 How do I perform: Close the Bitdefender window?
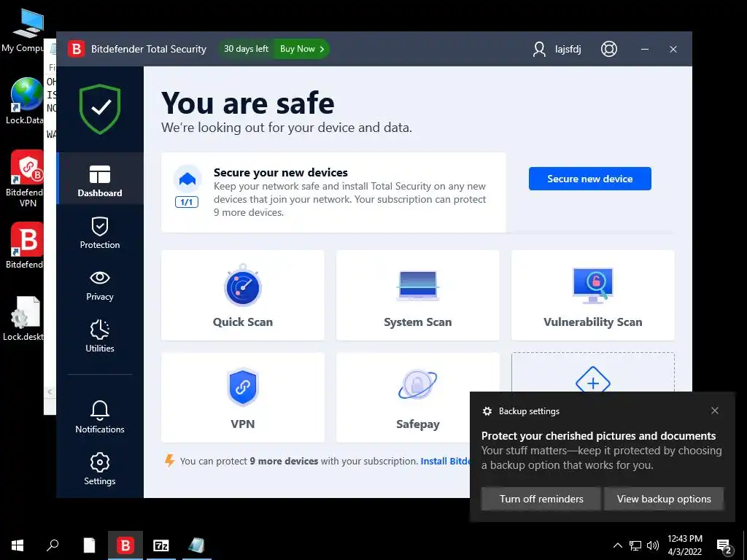pyautogui.click(x=673, y=49)
